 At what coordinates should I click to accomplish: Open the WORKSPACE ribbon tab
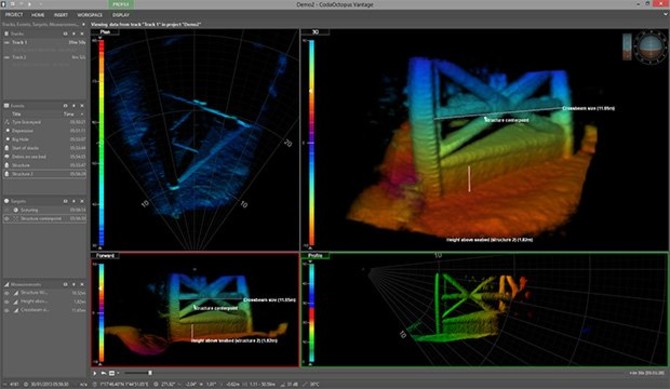click(90, 15)
